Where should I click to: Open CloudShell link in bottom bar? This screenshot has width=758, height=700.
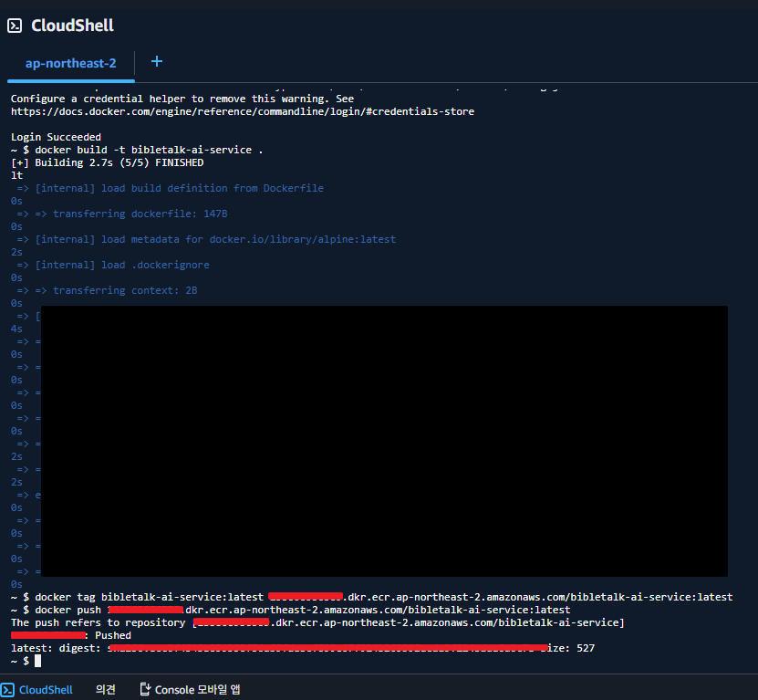(x=46, y=690)
